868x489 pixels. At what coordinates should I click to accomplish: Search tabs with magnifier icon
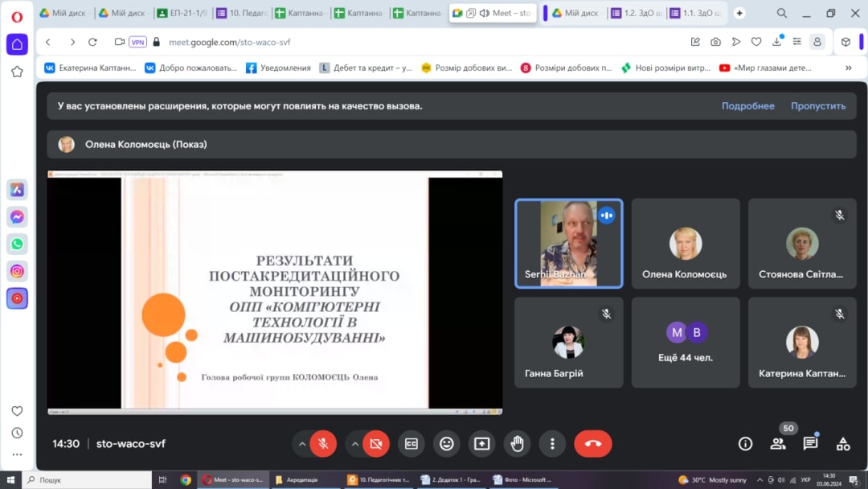pos(782,13)
